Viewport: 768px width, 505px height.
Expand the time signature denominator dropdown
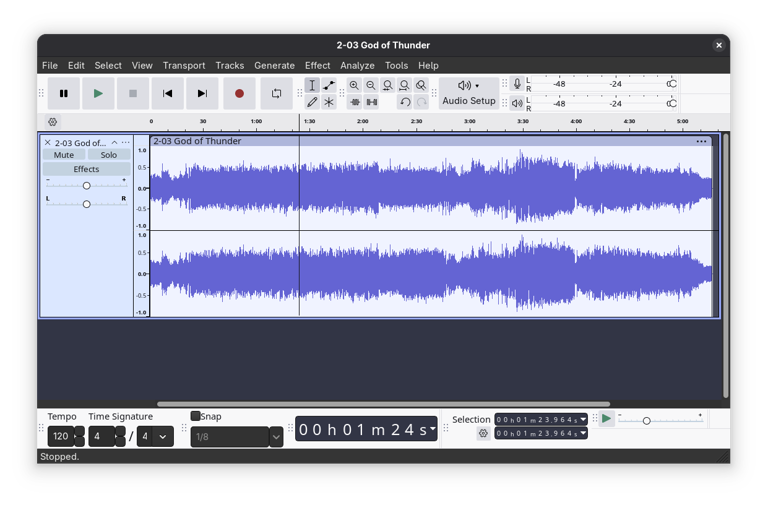[x=163, y=437]
